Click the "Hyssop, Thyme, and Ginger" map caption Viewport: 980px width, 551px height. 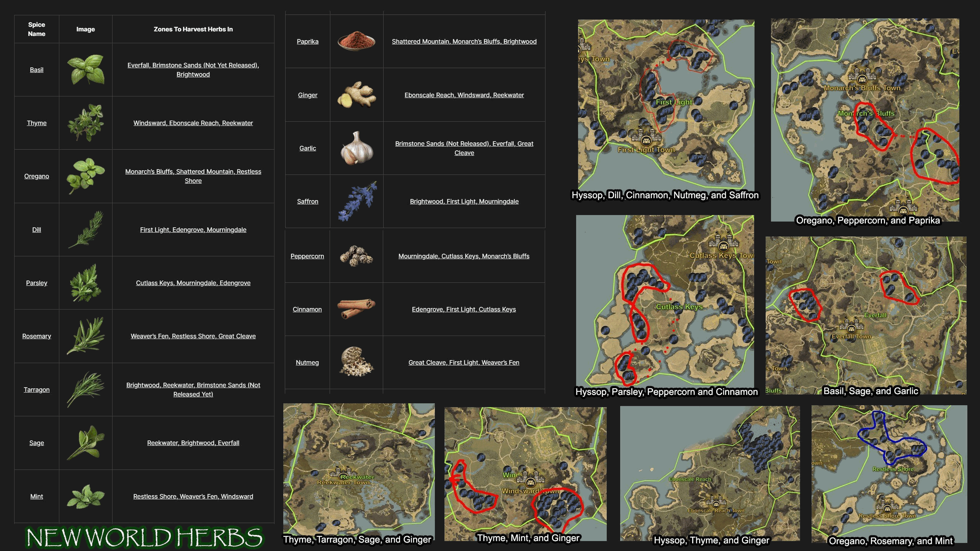(711, 540)
